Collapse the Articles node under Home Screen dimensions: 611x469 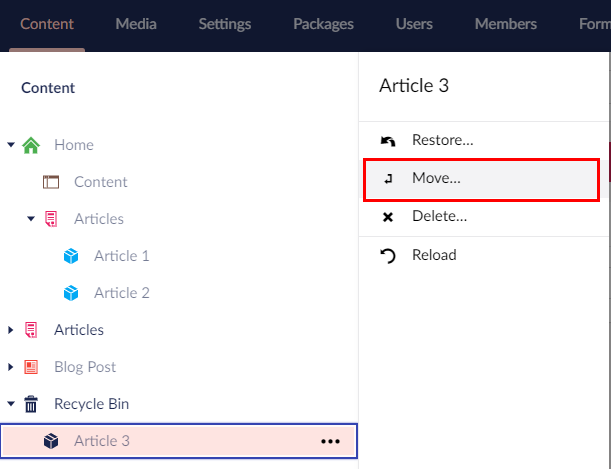coord(31,219)
